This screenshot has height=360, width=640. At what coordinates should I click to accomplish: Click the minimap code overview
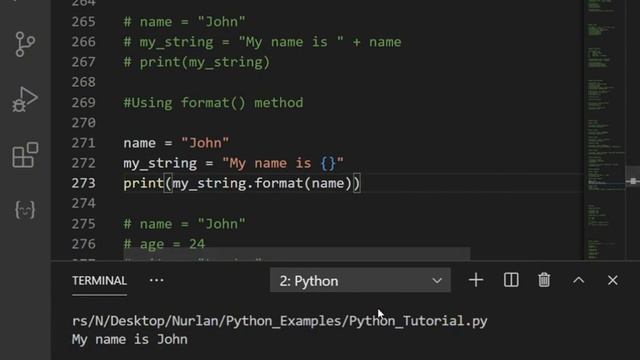[605, 130]
